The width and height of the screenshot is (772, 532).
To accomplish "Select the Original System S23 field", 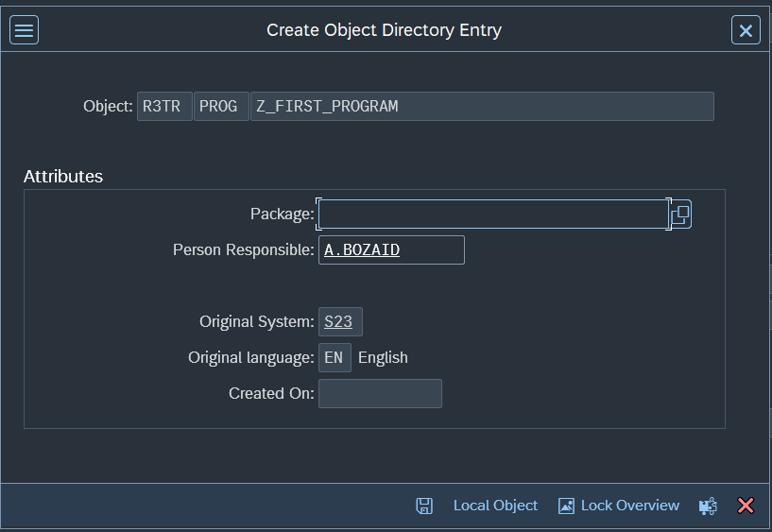I will (339, 322).
